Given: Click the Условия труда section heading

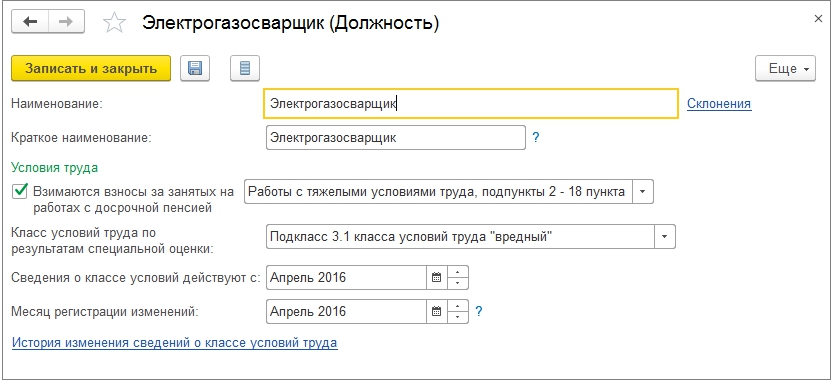Looking at the screenshot, I should pos(55,167).
